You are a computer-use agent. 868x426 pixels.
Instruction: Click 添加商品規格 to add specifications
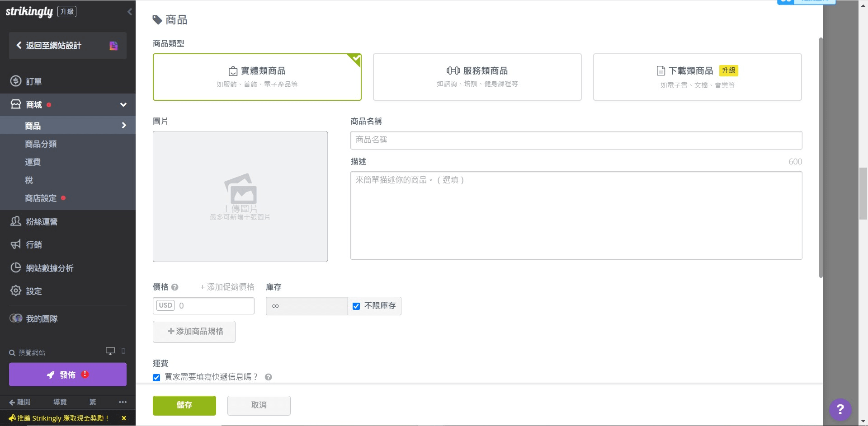tap(194, 331)
